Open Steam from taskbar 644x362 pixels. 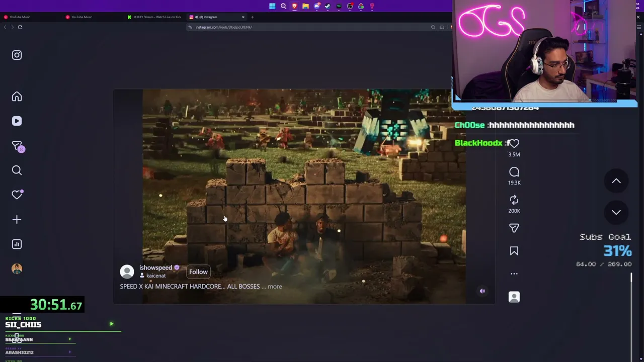328,6
